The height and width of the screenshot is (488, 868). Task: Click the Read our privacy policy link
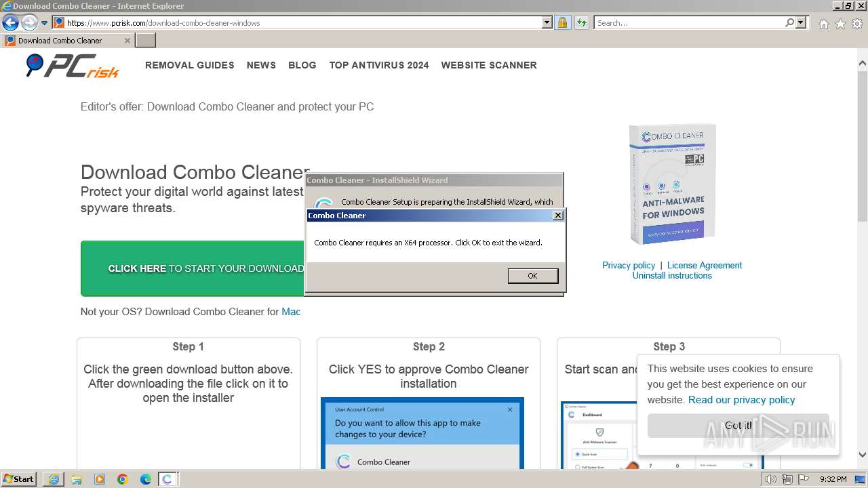(x=741, y=400)
